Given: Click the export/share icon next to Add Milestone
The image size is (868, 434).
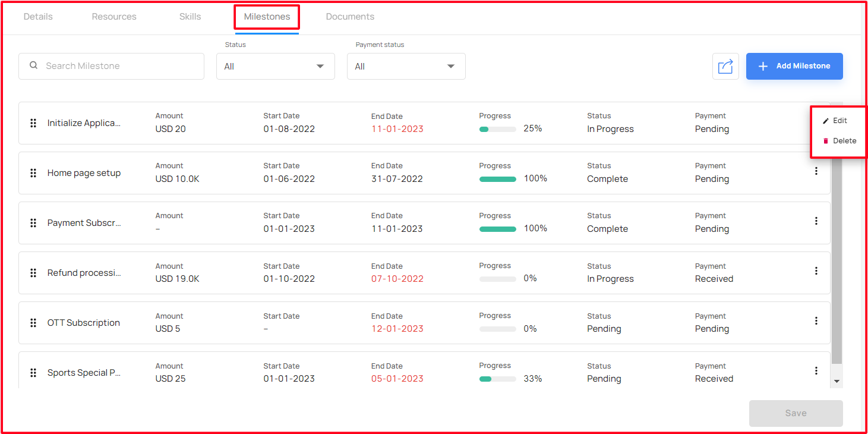Looking at the screenshot, I should coord(725,66).
